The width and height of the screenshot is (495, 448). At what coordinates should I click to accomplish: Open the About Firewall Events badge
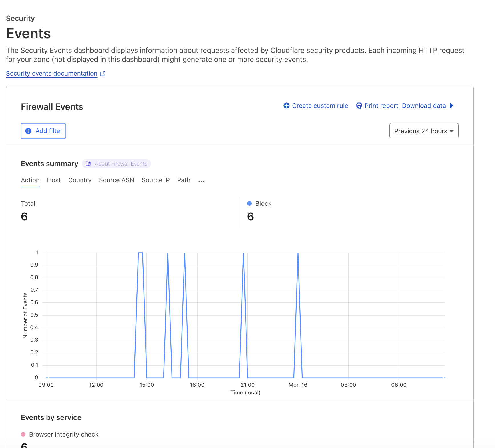121,164
